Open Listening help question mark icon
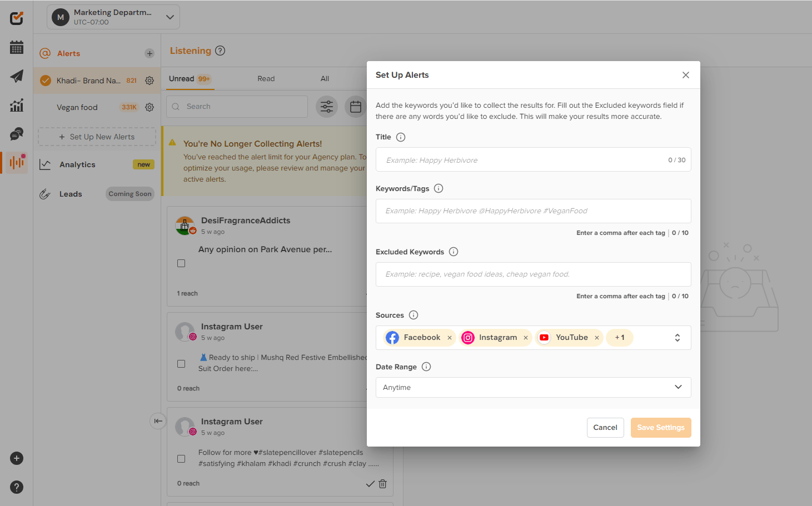This screenshot has height=506, width=812. pyautogui.click(x=220, y=51)
